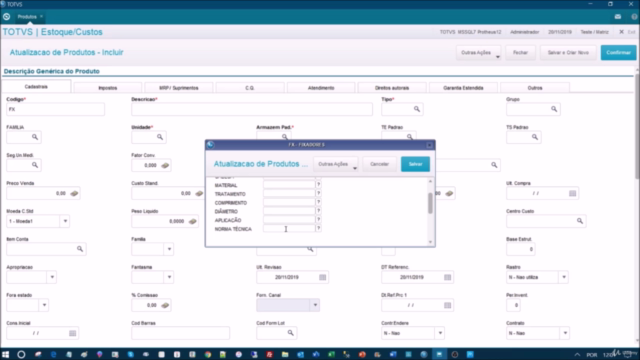Viewport: 640px width, 360px height.
Task: Expand the Contrato dropdown
Action: [x=565, y=333]
